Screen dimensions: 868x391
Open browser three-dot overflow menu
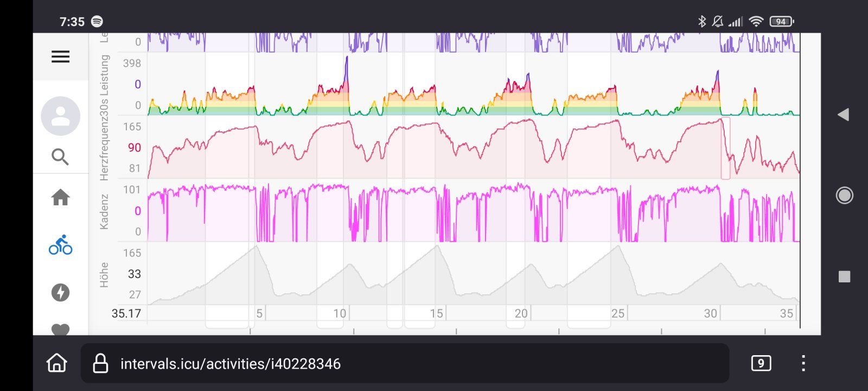tap(803, 363)
